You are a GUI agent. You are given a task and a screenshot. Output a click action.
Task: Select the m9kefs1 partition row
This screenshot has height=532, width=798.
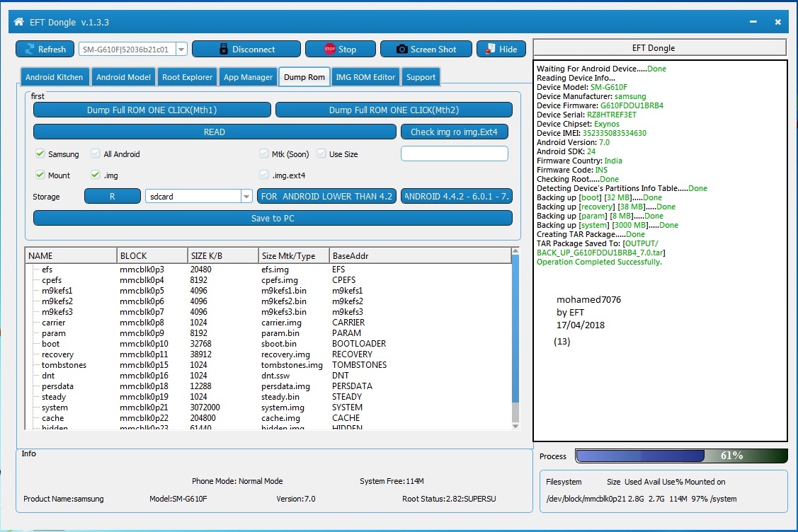[x=268, y=291]
